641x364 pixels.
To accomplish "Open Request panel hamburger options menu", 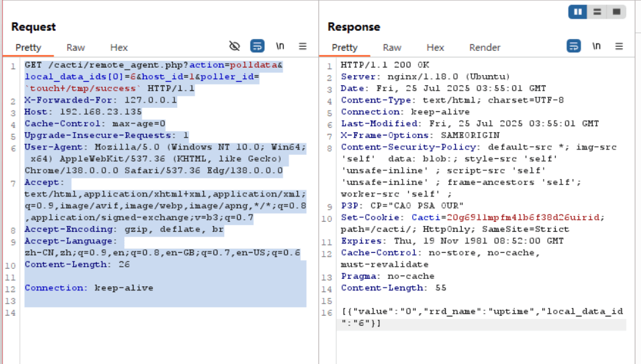I will (303, 46).
